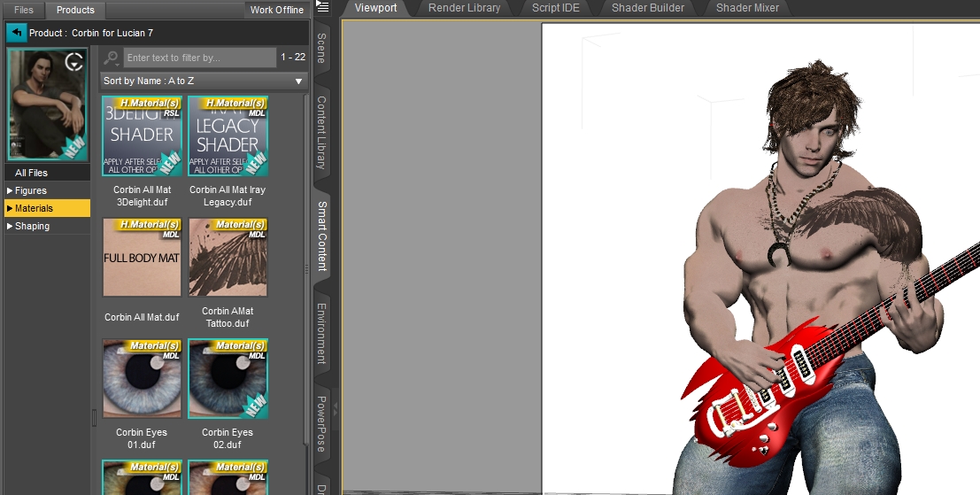Click the Corbin for Lucian 7 product image
Image resolution: width=980 pixels, height=495 pixels.
[x=48, y=104]
